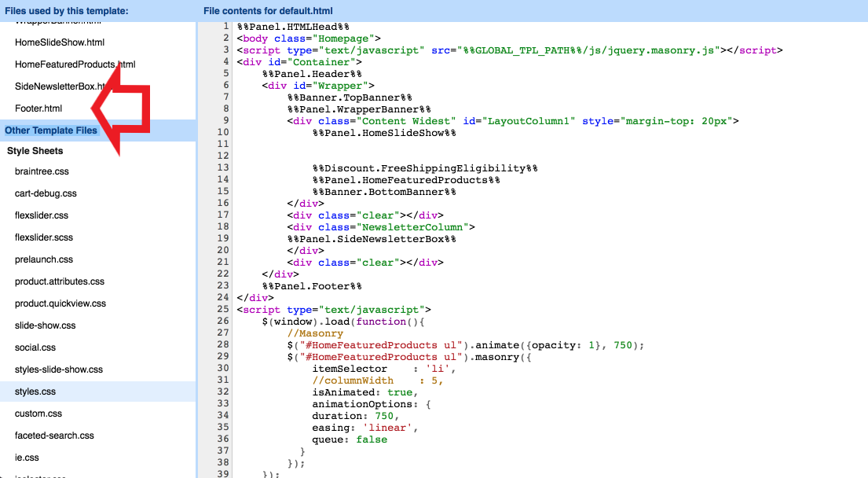Click the //Masonry comment line
Viewport: 868px width, 478px height.
pos(316,333)
